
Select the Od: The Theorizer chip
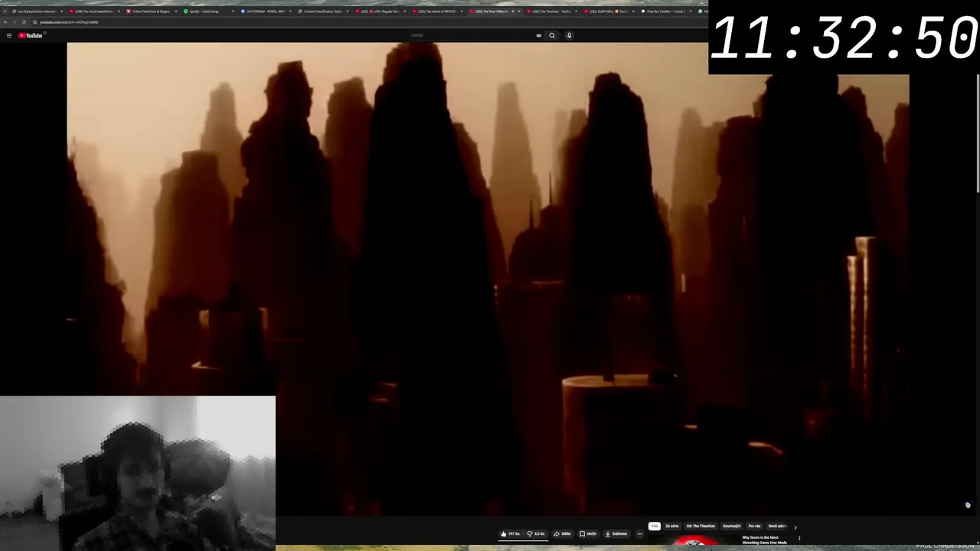pyautogui.click(x=701, y=527)
